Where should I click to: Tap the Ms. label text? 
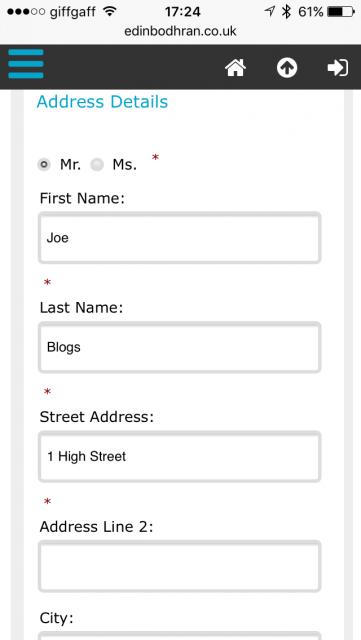125,164
